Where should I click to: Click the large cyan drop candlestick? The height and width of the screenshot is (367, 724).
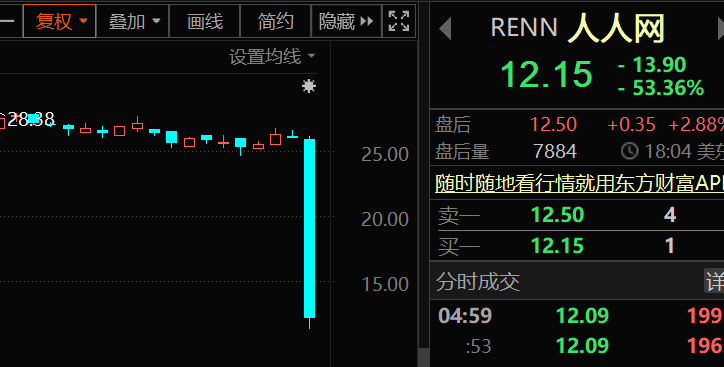[309, 228]
